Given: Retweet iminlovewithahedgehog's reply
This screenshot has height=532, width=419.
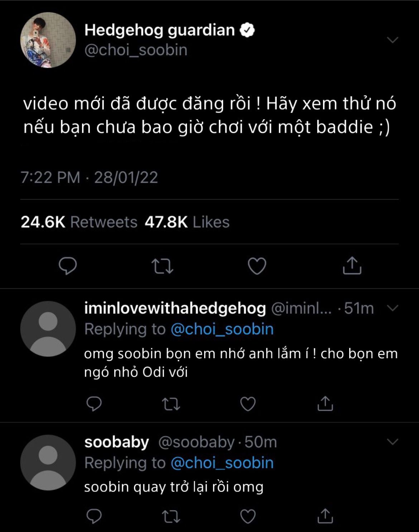Looking at the screenshot, I should [171, 404].
